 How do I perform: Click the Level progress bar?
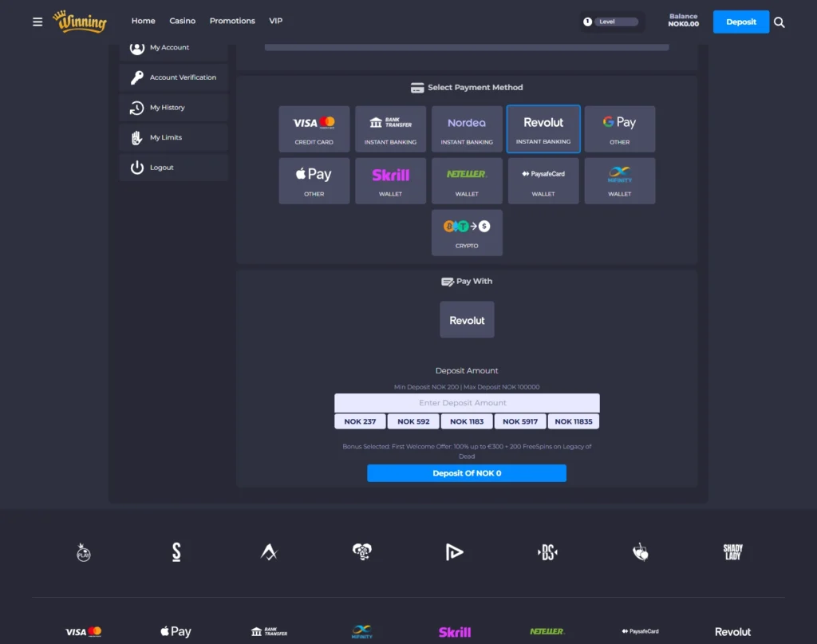(x=617, y=22)
